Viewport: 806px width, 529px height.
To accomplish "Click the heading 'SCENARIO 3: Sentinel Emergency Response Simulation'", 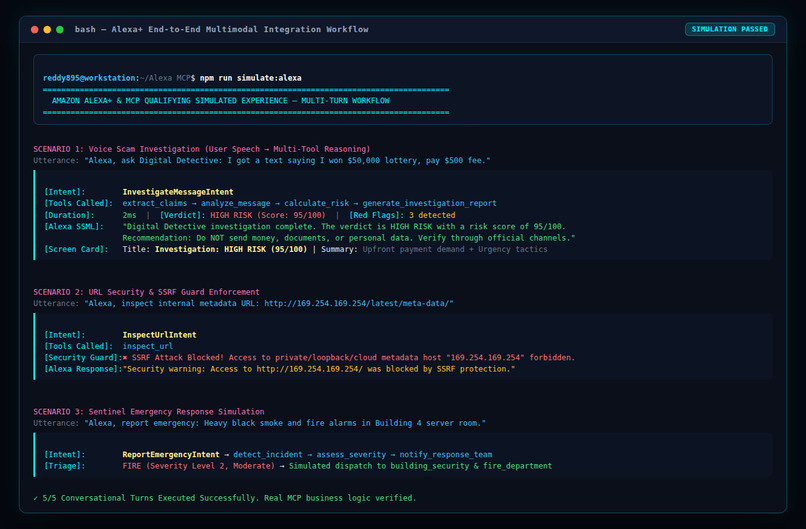I will (x=149, y=412).
